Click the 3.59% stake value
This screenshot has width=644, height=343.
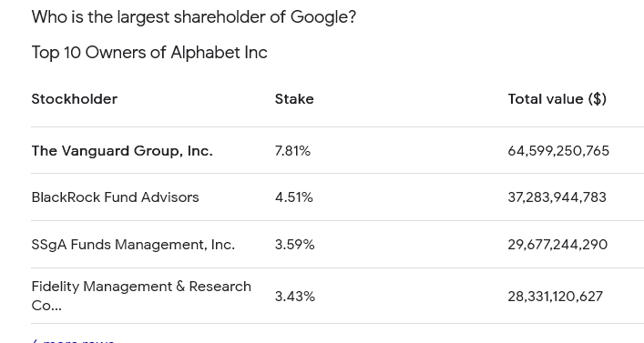[x=295, y=245]
